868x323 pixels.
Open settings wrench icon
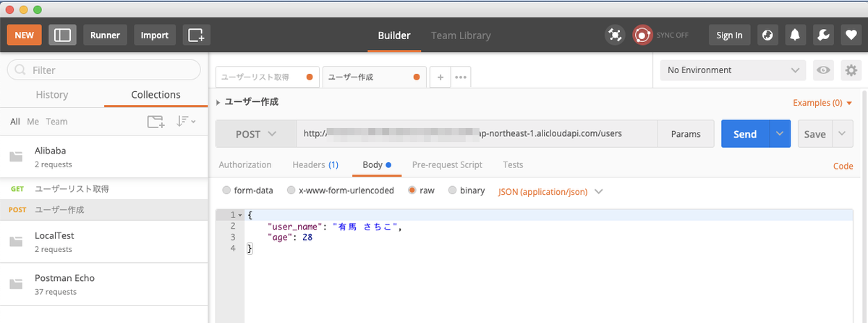click(822, 35)
